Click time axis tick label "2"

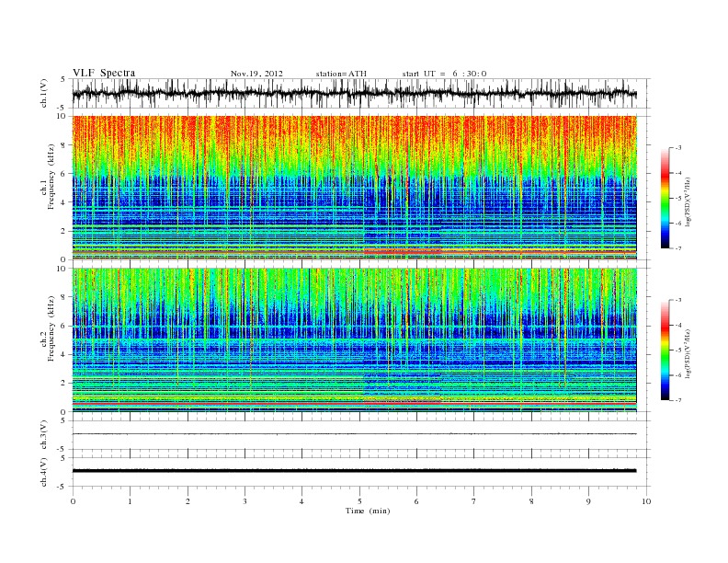pyautogui.click(x=188, y=501)
